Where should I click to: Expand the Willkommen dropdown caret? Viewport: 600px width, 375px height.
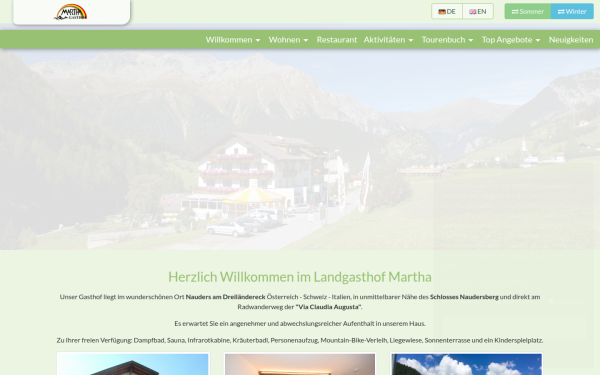coord(258,40)
